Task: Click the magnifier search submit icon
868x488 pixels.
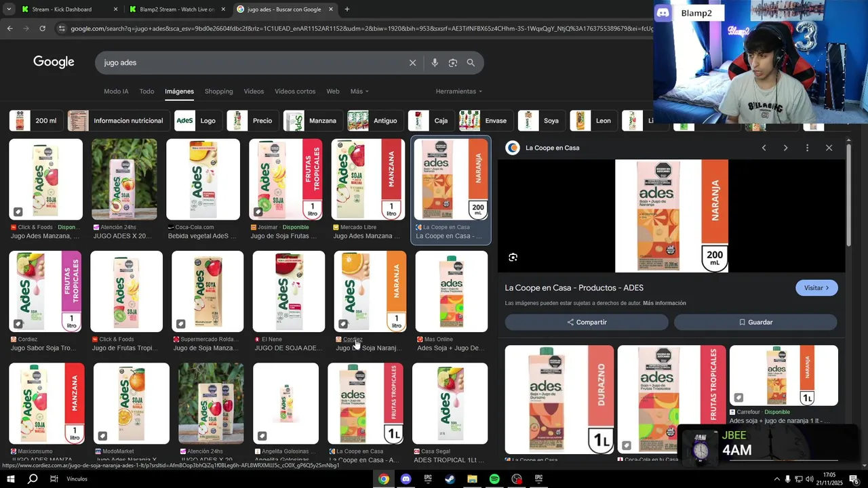Action: [471, 63]
